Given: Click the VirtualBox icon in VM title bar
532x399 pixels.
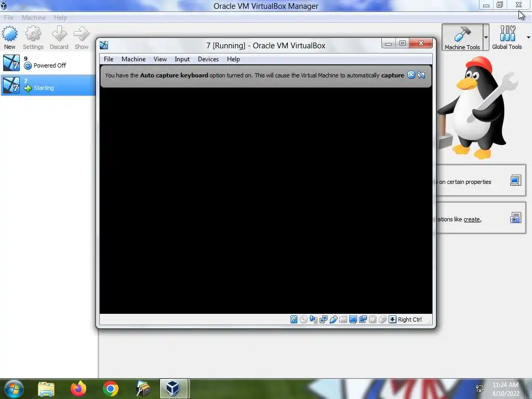Looking at the screenshot, I should coord(104,45).
